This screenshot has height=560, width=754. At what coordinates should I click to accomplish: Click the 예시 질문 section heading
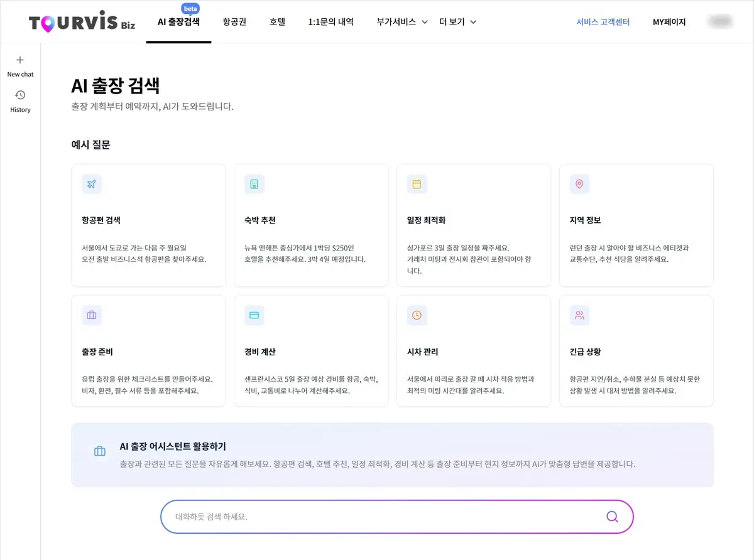click(x=90, y=144)
